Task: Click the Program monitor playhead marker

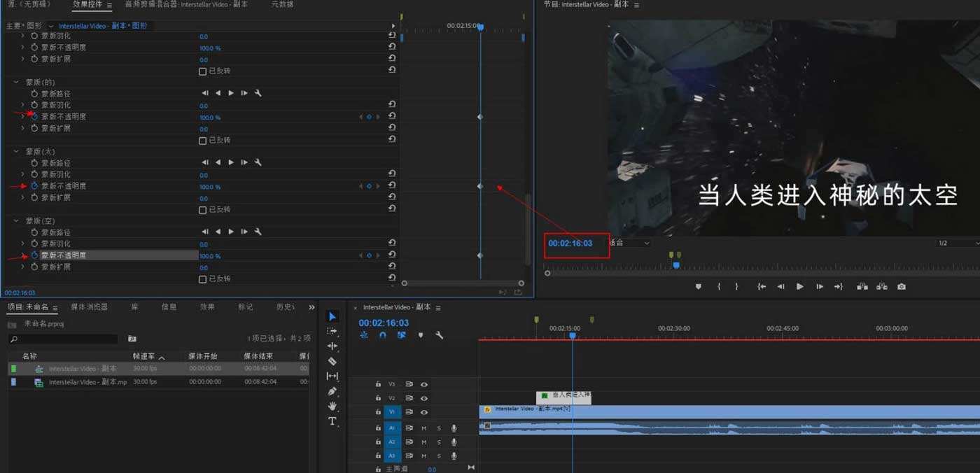Action: coord(675,265)
